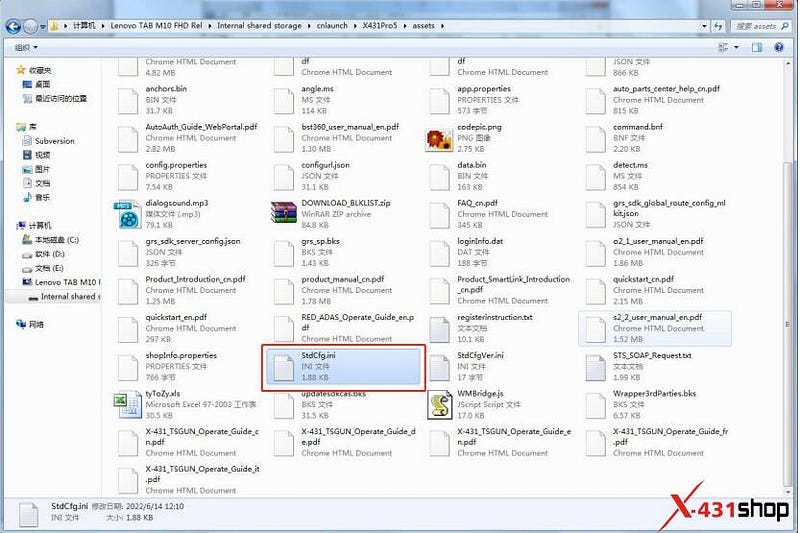Click the Back navigation arrow button
Screen dimensions: 800x533
(x=14, y=26)
